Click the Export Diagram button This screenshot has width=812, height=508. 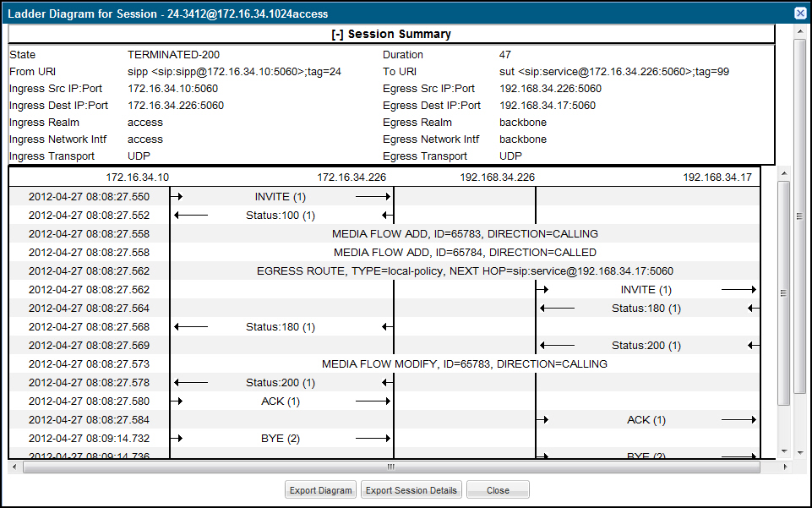320,490
